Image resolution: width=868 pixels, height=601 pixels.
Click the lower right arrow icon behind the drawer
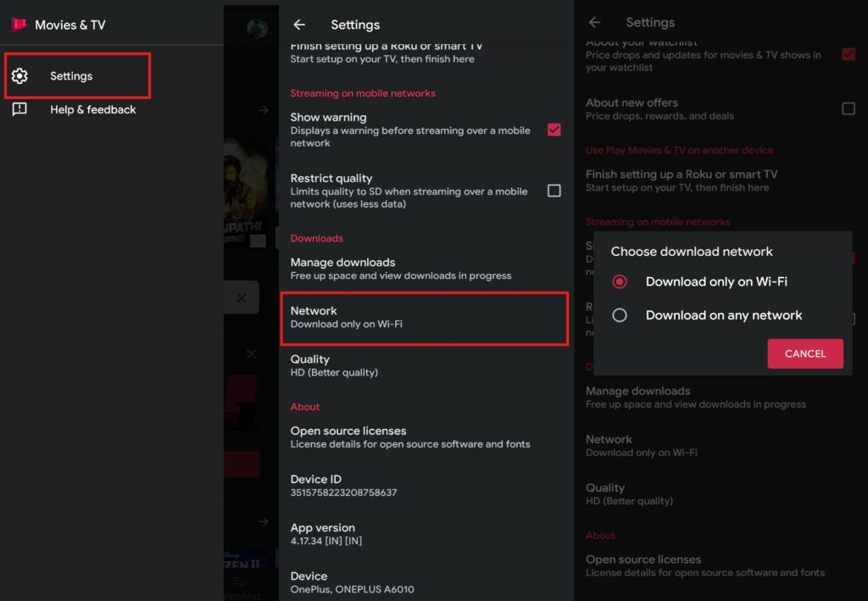[x=264, y=521]
